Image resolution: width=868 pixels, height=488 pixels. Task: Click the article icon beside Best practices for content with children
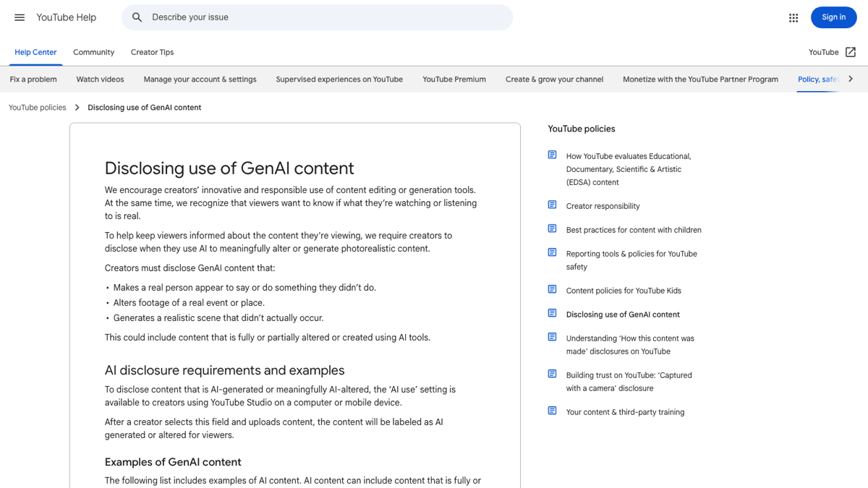(552, 229)
